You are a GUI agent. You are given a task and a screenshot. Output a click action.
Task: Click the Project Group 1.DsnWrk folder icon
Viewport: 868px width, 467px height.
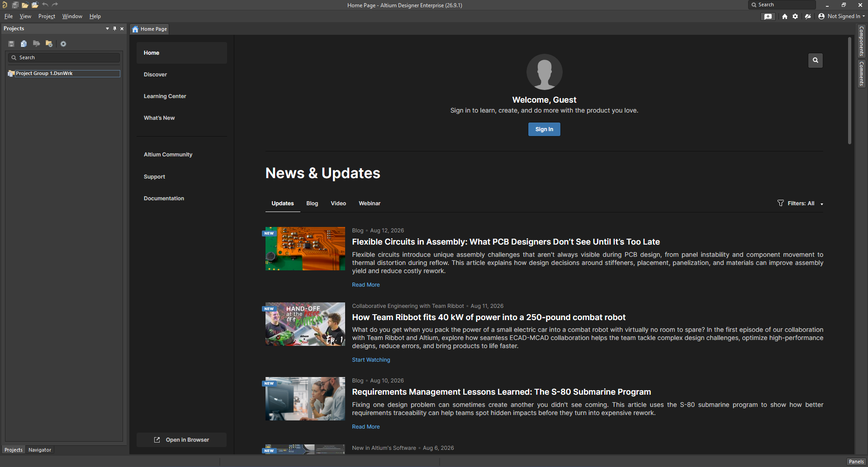pos(11,73)
